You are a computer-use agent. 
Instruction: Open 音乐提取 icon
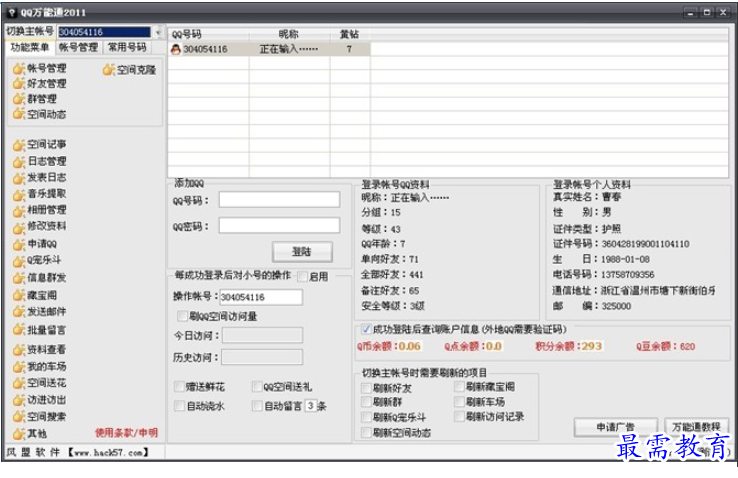point(19,194)
